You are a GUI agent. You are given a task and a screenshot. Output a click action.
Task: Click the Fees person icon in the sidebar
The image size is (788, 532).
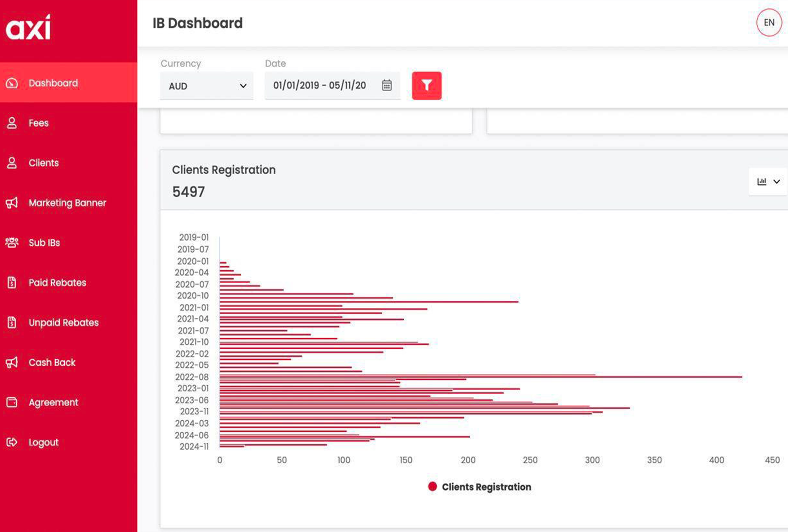coord(12,123)
